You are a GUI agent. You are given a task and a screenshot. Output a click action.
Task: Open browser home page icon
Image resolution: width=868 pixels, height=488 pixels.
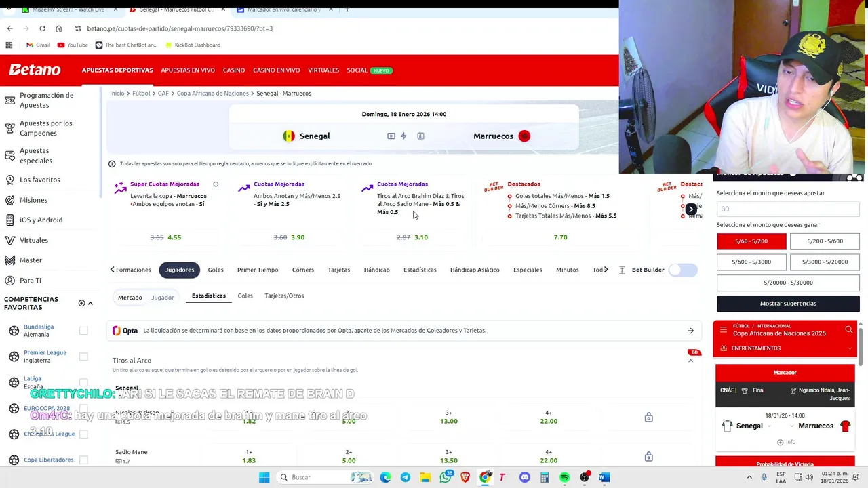(x=58, y=28)
